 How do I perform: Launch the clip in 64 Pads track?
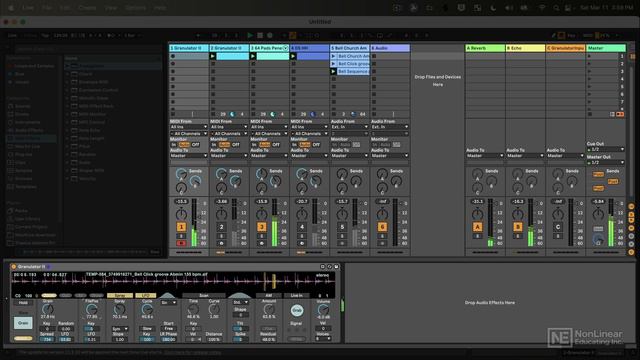[x=253, y=56]
